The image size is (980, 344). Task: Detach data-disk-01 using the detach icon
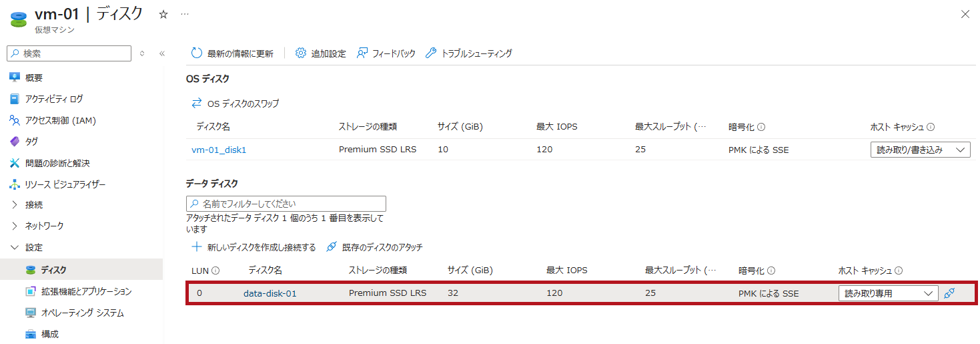tap(950, 293)
